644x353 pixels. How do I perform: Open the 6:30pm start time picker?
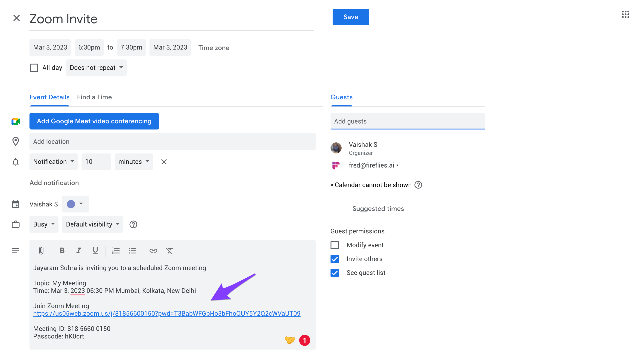tap(89, 47)
